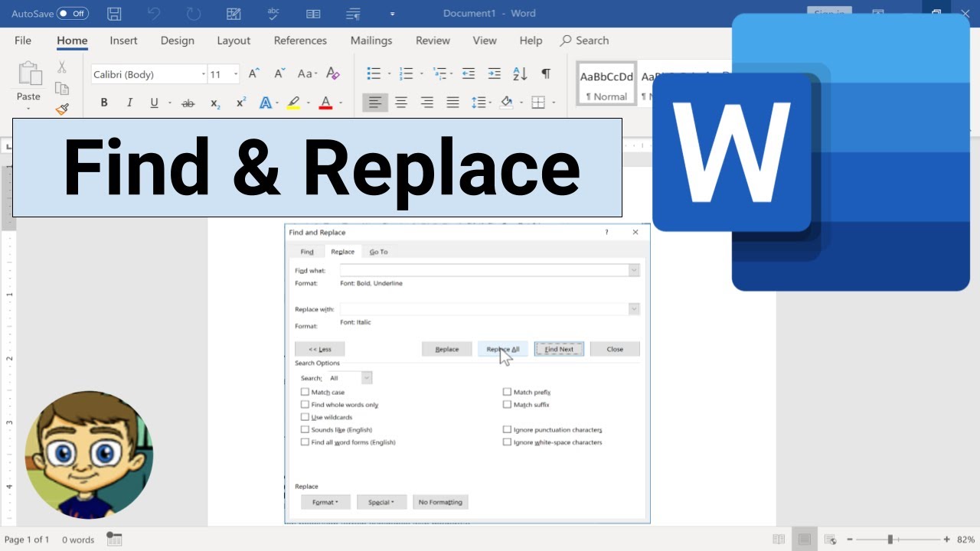980x551 pixels.
Task: Click the Find Next button
Action: (559, 349)
